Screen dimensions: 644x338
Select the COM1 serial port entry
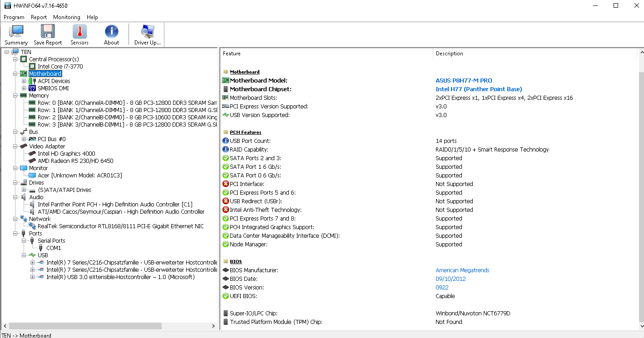point(54,248)
